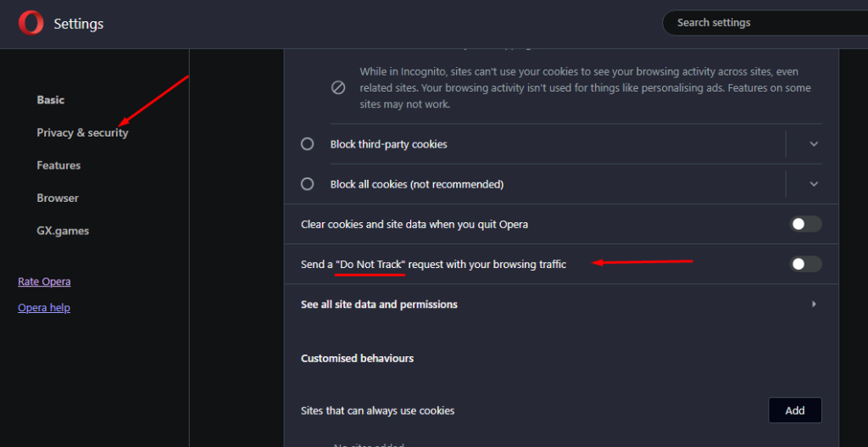Image resolution: width=868 pixels, height=447 pixels.
Task: Select Block all cookies radio button
Action: tap(307, 184)
